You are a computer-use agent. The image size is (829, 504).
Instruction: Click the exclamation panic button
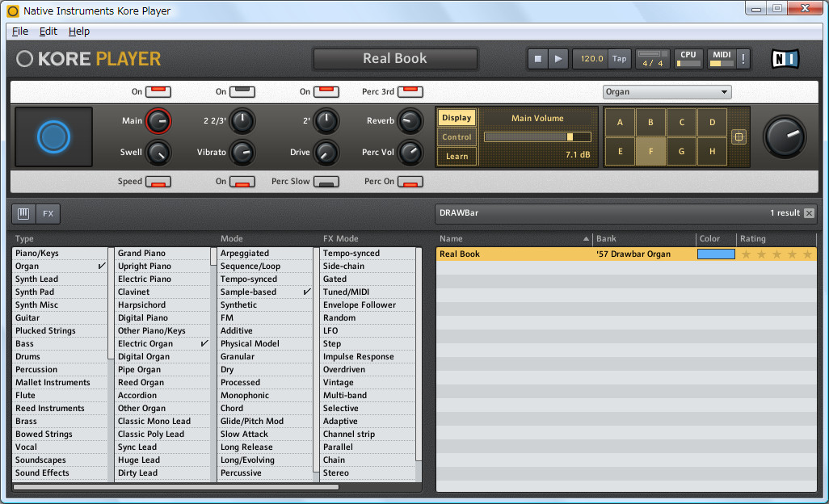[x=743, y=59]
